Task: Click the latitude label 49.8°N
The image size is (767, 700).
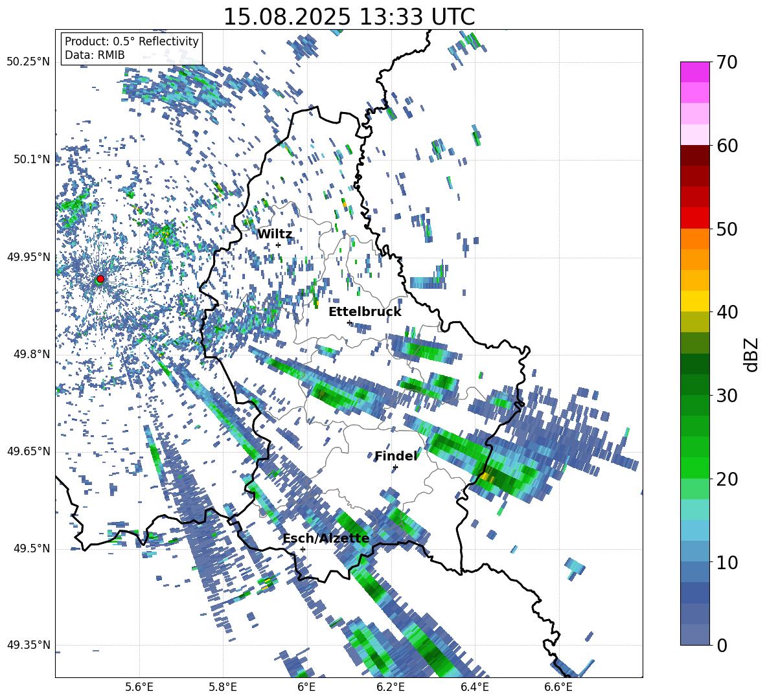Action: point(31,354)
